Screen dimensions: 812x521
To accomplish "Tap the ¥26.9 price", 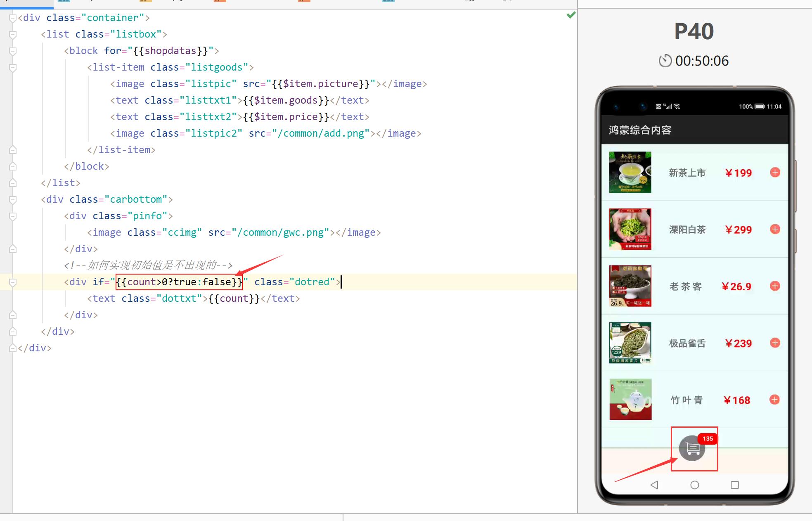I will [736, 287].
